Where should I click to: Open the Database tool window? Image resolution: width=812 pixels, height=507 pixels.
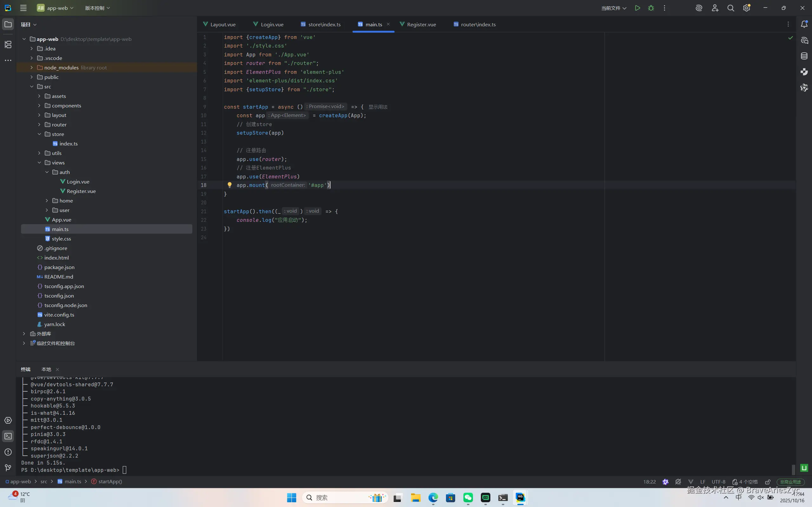click(x=804, y=56)
